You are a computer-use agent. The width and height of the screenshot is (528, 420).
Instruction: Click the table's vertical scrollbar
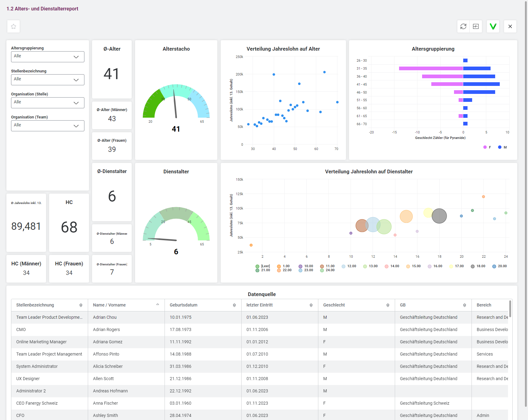click(x=510, y=309)
